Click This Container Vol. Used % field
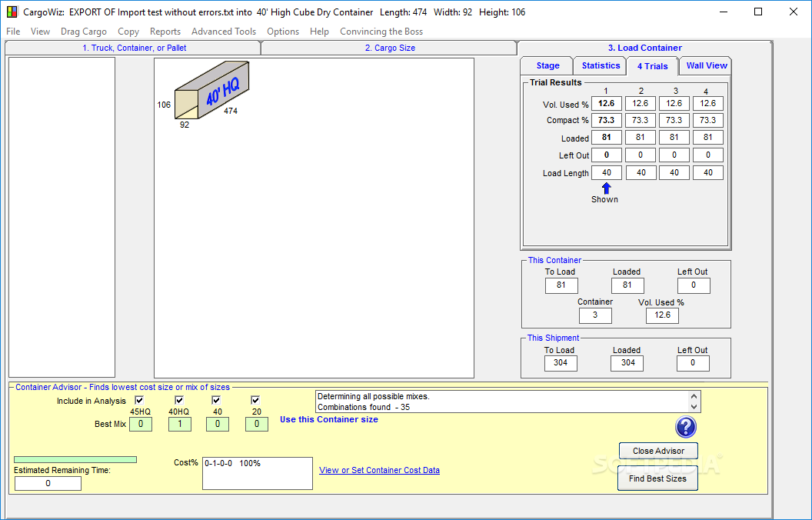 [x=662, y=315]
